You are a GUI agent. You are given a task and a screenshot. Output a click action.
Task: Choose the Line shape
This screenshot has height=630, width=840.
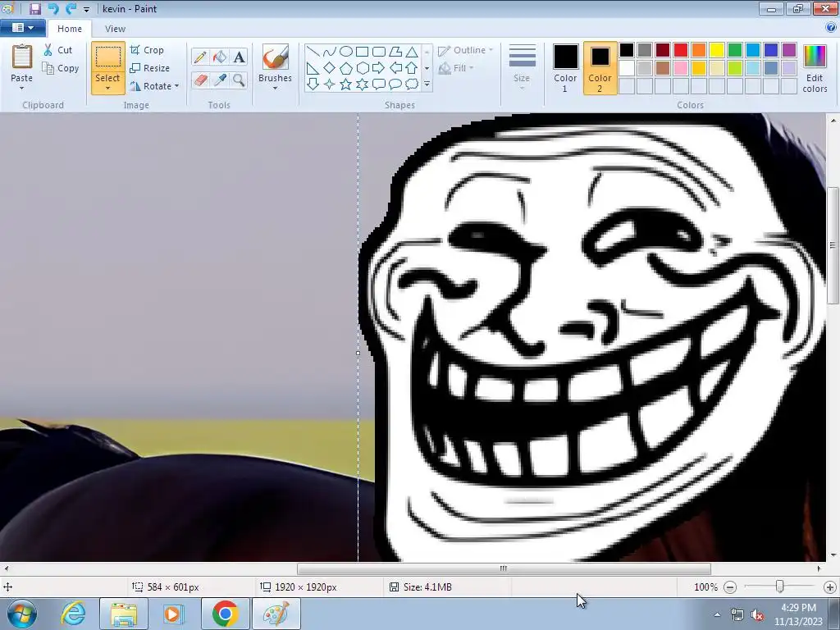click(313, 52)
